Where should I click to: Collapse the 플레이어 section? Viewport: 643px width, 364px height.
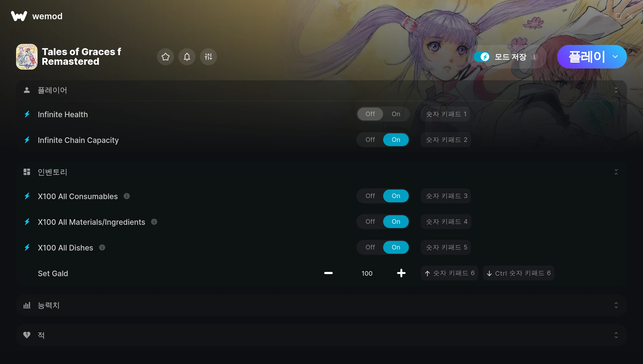click(616, 90)
